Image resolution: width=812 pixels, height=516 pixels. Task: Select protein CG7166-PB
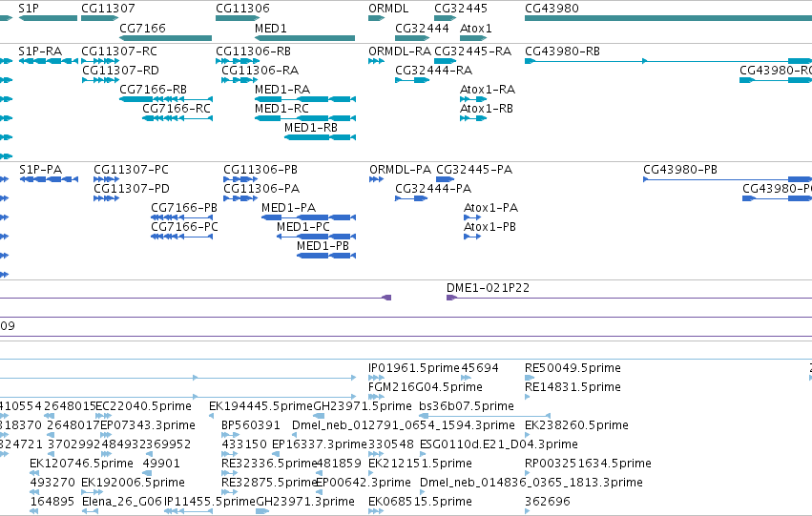point(181,217)
